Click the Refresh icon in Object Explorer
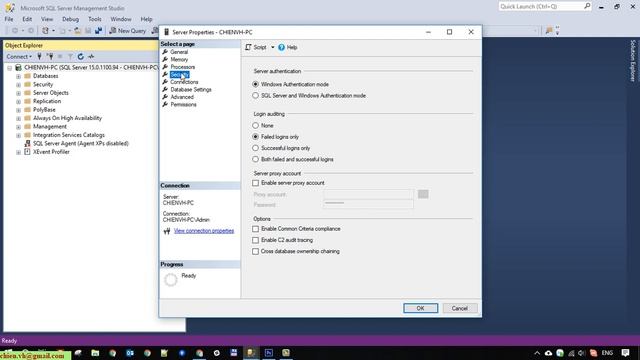The height and width of the screenshot is (360, 640). (x=81, y=56)
